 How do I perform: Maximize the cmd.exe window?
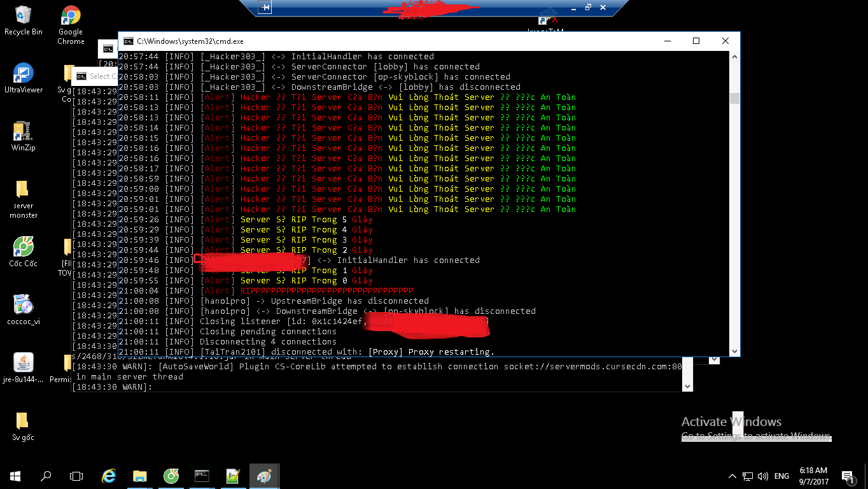(696, 41)
